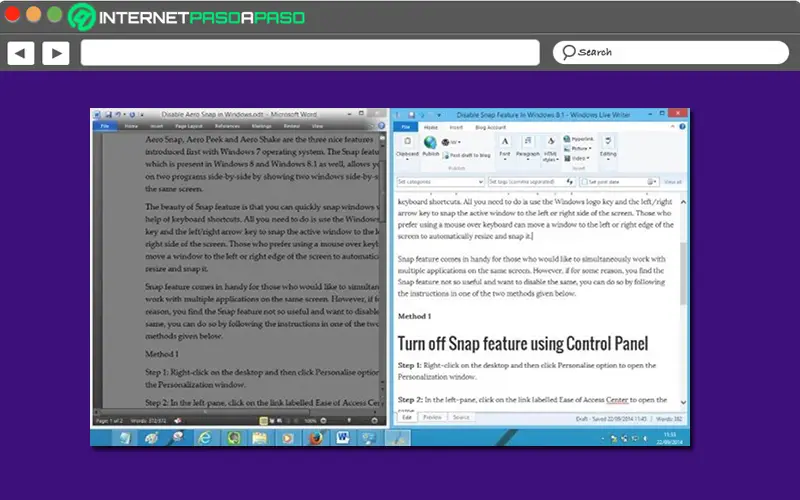Open the File tab in Live Writer
This screenshot has width=800, height=500.
coord(406,127)
